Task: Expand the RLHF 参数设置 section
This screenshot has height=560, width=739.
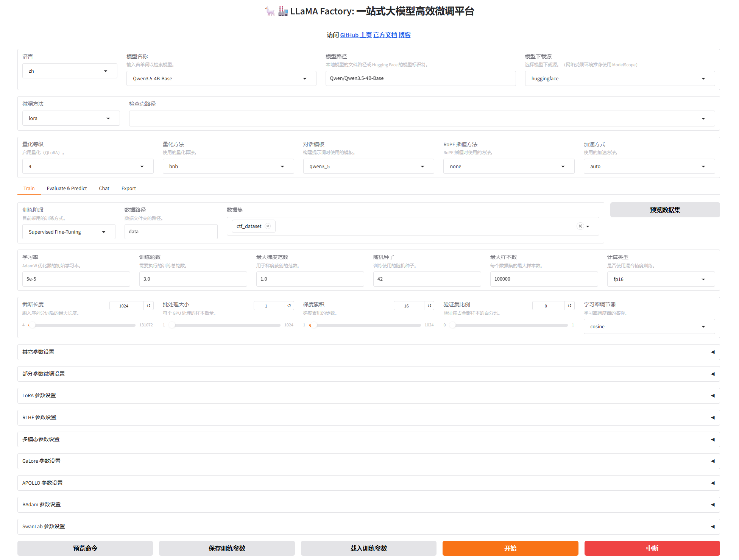Action: click(368, 417)
